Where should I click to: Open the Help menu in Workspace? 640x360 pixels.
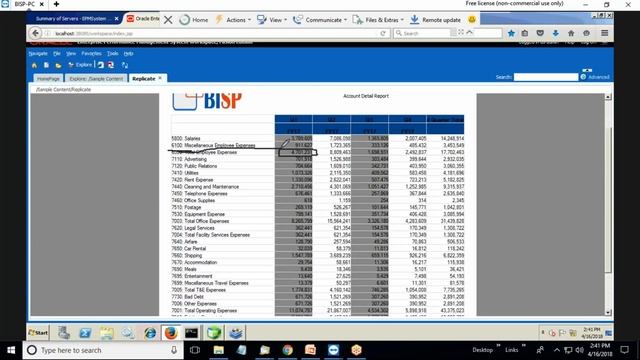click(x=129, y=53)
